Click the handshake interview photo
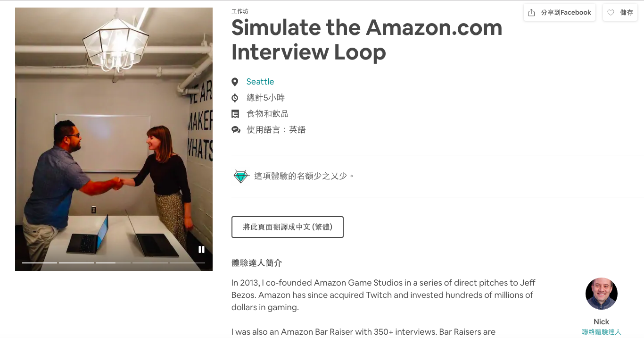644x338 pixels. pos(114,142)
